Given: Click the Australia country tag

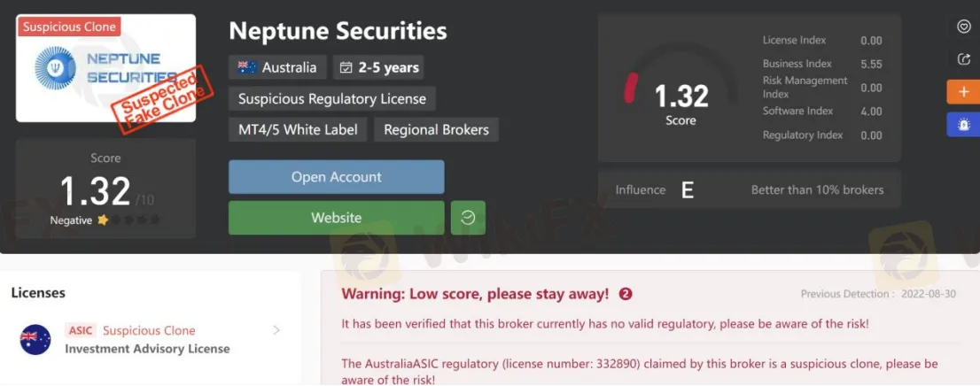Looking at the screenshot, I should tap(277, 67).
